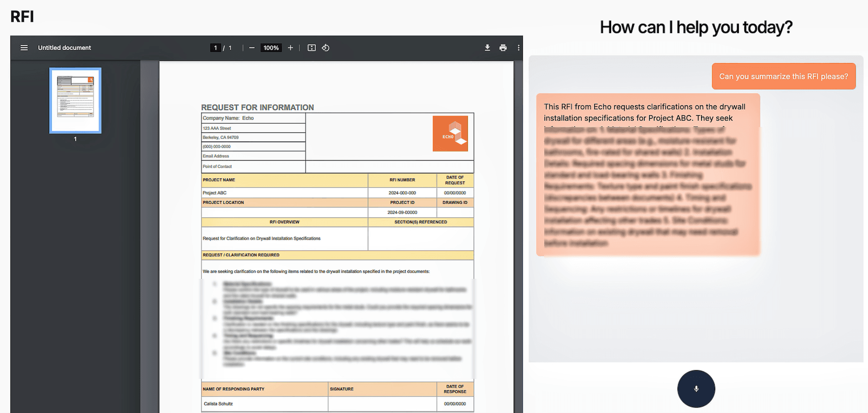Click the 'Untitled document' title
Image resolution: width=868 pixels, height=413 pixels.
[65, 48]
